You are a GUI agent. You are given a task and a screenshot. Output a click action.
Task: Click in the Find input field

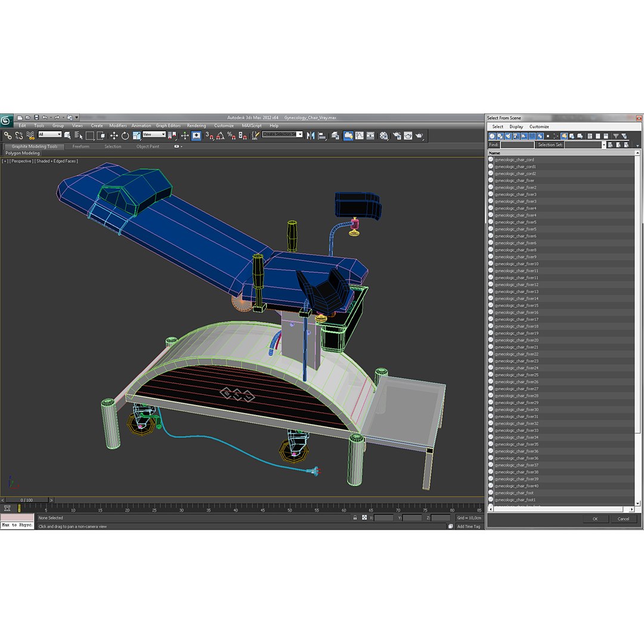[517, 144]
